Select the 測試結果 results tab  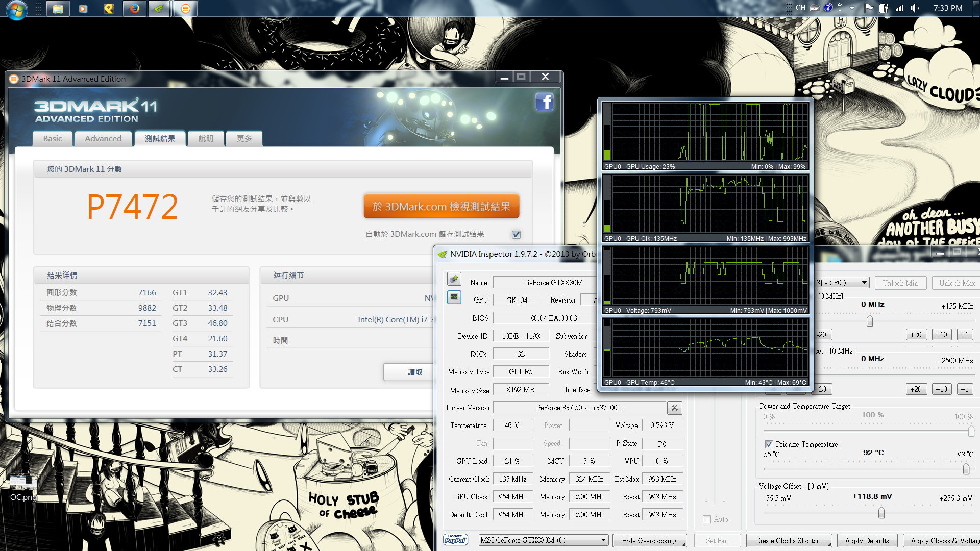coord(160,138)
